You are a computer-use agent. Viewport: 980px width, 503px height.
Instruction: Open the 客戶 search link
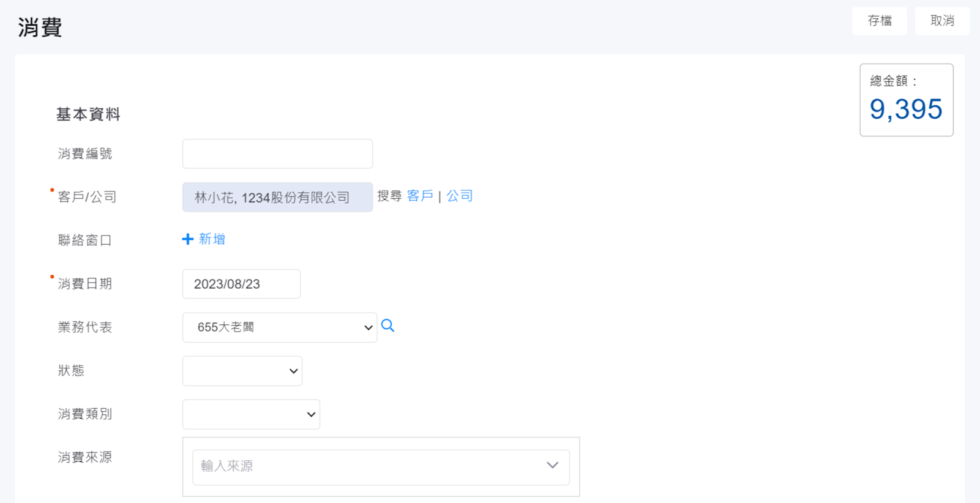coord(420,196)
